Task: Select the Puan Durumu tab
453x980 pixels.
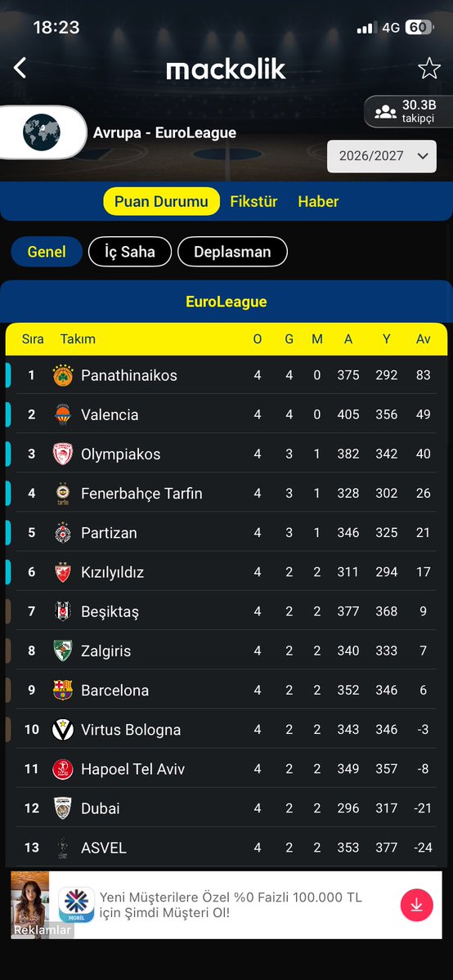Action: click(x=161, y=201)
